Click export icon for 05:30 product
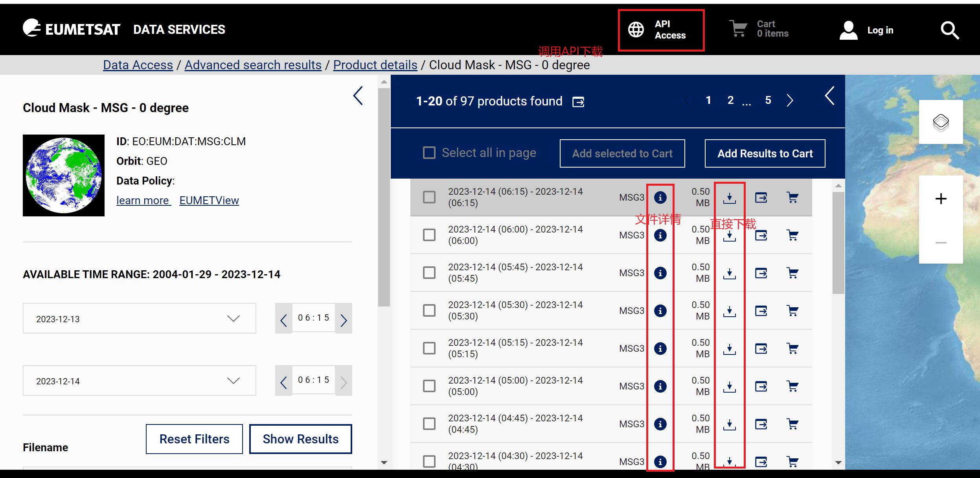980x478 pixels. tap(761, 311)
